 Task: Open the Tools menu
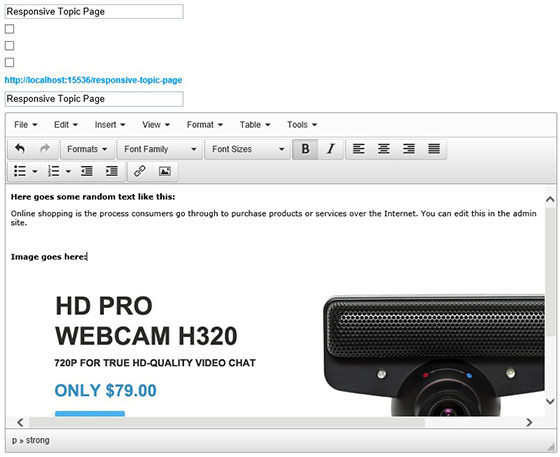tap(302, 125)
